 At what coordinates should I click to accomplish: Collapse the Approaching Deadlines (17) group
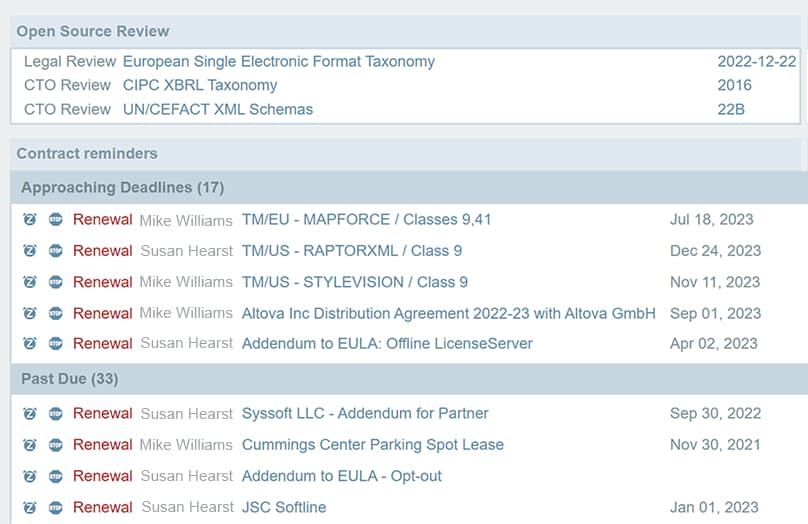pyautogui.click(x=122, y=187)
